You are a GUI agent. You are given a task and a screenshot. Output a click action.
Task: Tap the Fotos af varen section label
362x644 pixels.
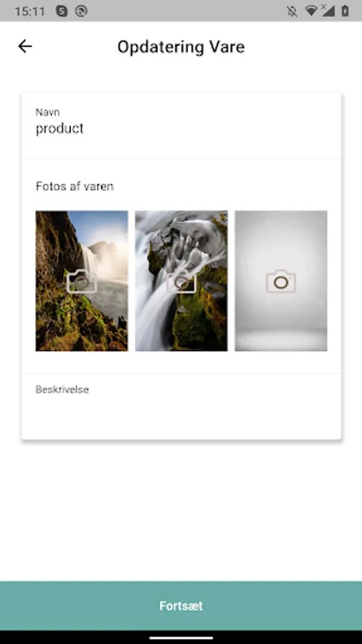[74, 187]
